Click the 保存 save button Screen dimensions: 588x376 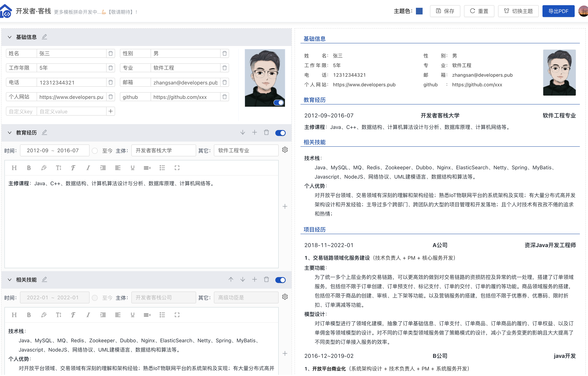click(x=445, y=11)
